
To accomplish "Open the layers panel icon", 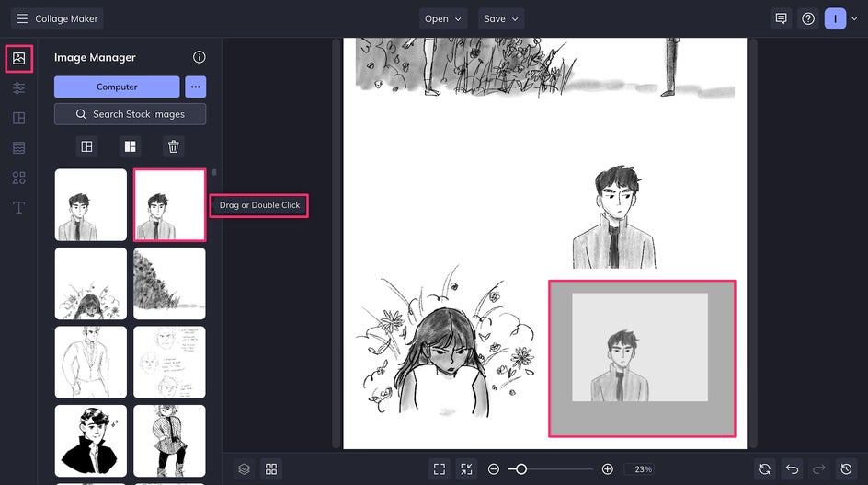I will 245,469.
